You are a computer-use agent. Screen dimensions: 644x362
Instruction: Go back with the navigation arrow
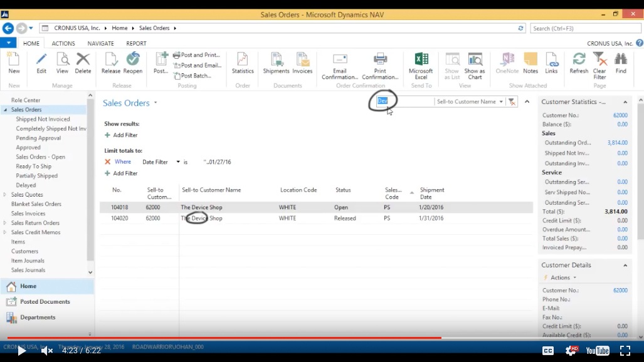(8, 28)
